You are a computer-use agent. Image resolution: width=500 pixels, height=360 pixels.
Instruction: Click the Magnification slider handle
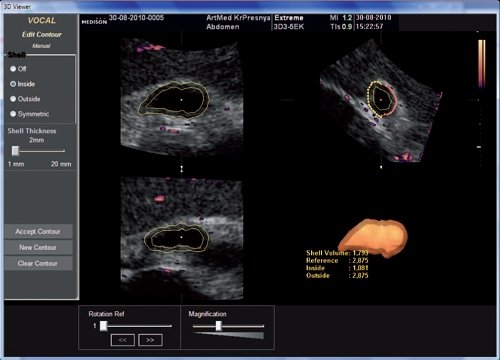coord(219,326)
